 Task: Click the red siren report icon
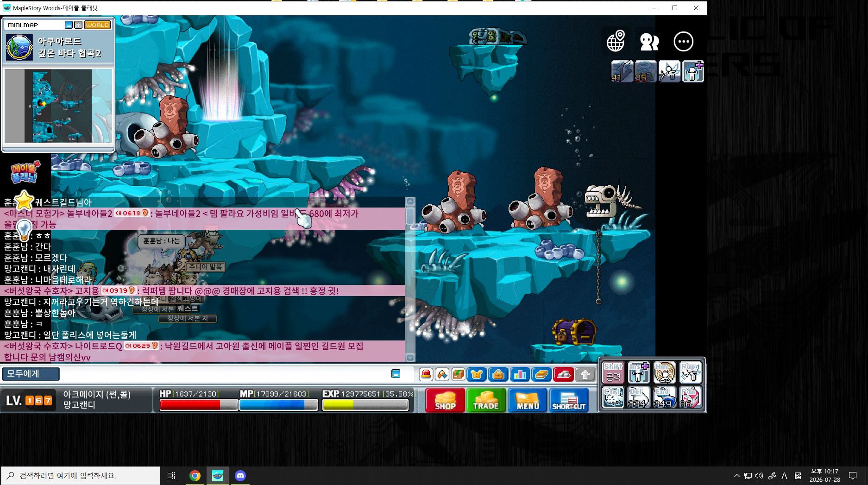coord(426,374)
